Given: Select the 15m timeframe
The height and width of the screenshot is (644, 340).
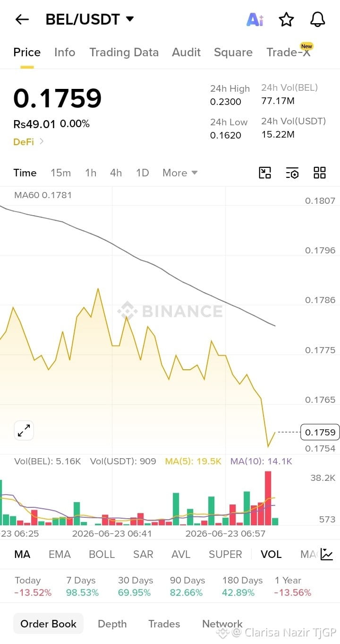Looking at the screenshot, I should pos(60,173).
